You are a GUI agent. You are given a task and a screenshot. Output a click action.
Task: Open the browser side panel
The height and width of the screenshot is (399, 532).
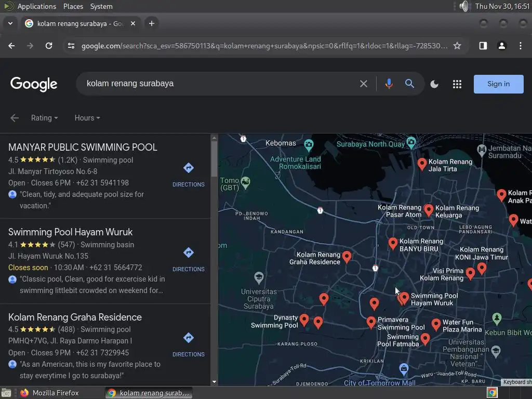click(483, 46)
